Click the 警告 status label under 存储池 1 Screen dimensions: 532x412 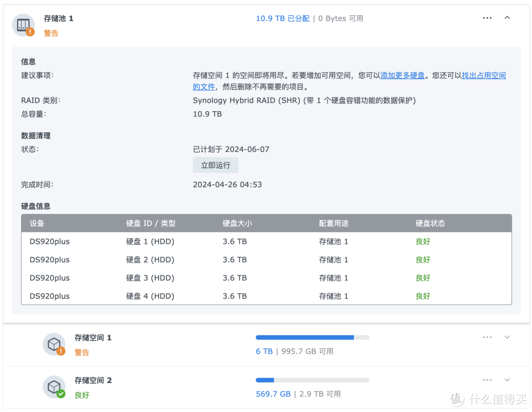tap(51, 33)
